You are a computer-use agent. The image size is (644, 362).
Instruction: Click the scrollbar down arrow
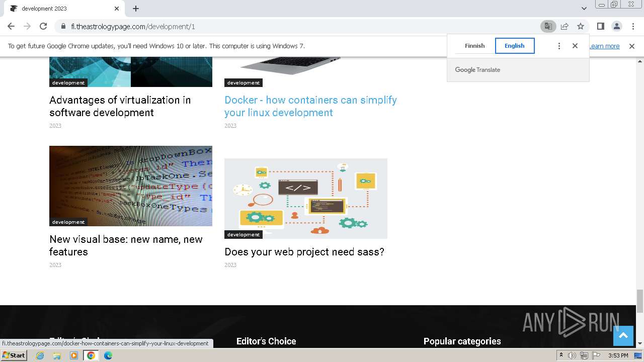coord(640,344)
